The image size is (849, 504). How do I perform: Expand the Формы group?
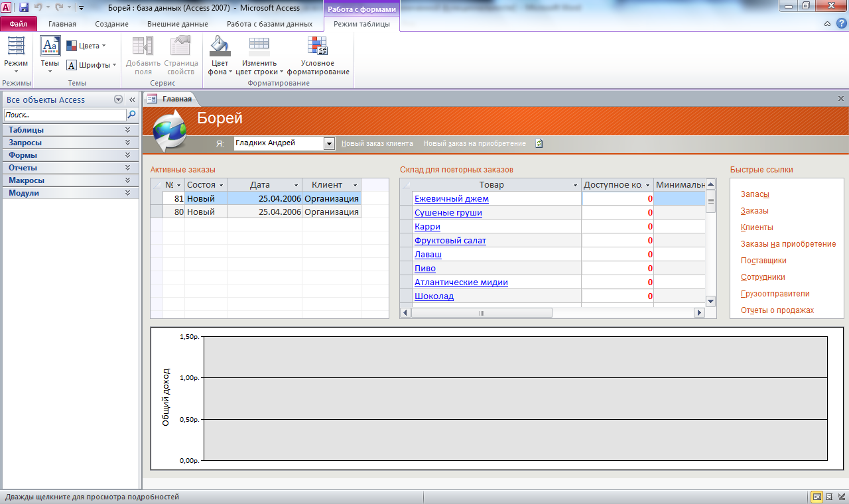click(x=70, y=155)
